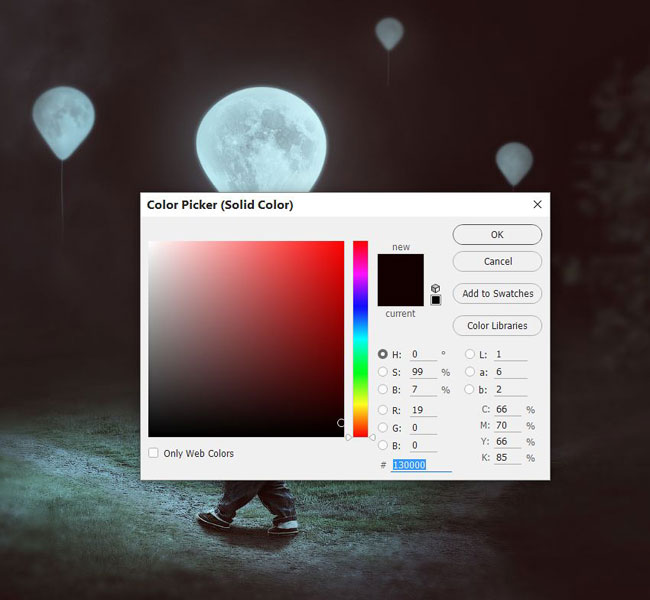This screenshot has width=650, height=600.
Task: Click OK in the Color Picker dialog
Action: 497,235
